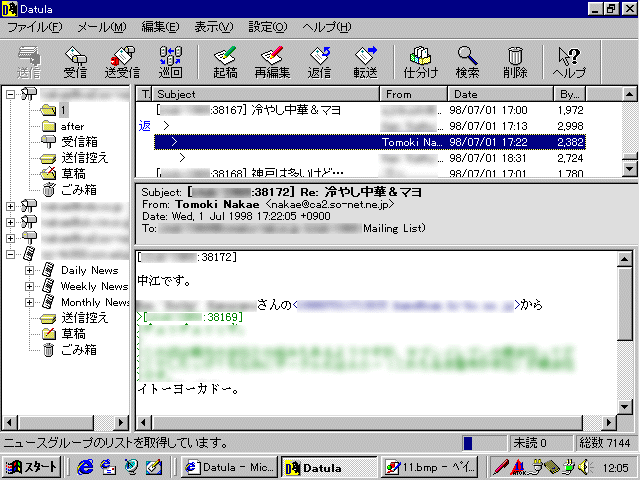Click message body scroll down arrow
Screen dimensions: 640x480
pos(625,406)
